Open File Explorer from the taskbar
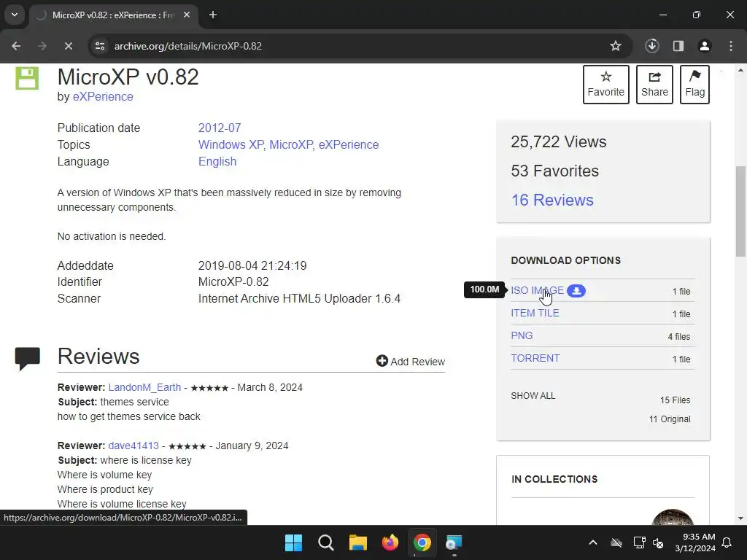Viewport: 747px width, 560px height. 357,542
